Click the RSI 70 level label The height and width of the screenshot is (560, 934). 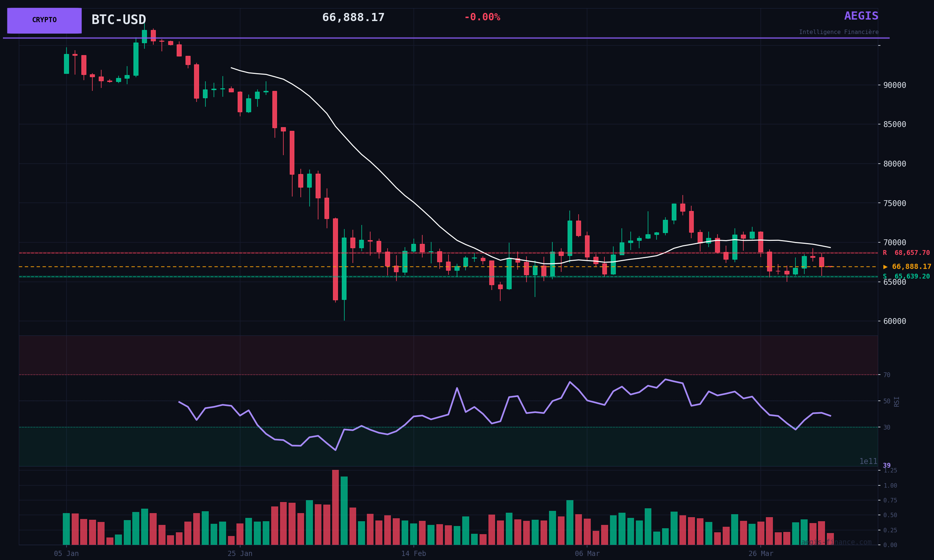[886, 375]
